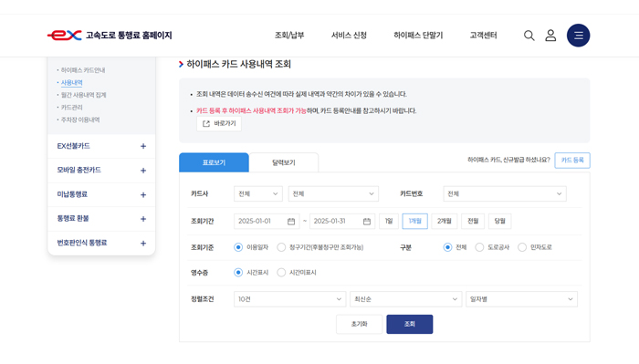Screen dimensions: 639x364
Task: Open 조회/납부 top menu
Action: (x=289, y=36)
